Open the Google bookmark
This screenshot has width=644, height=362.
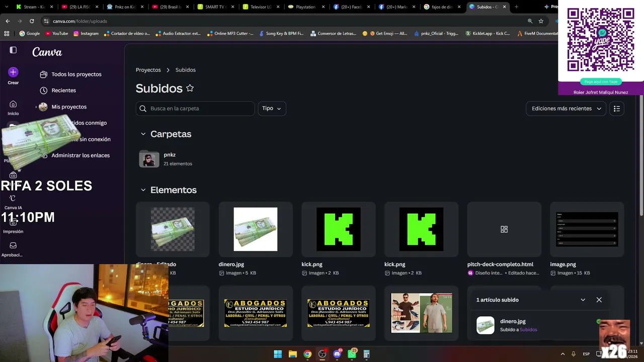click(x=29, y=34)
